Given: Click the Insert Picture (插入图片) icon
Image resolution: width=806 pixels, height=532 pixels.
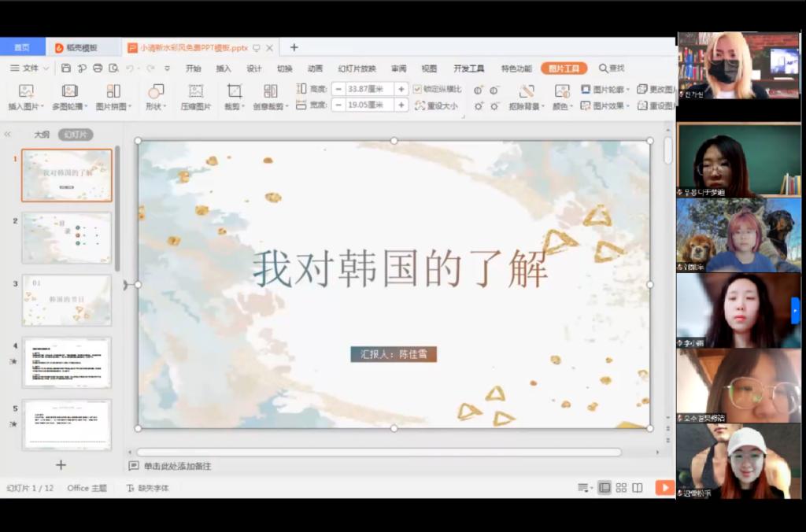Looking at the screenshot, I should pos(25,91).
